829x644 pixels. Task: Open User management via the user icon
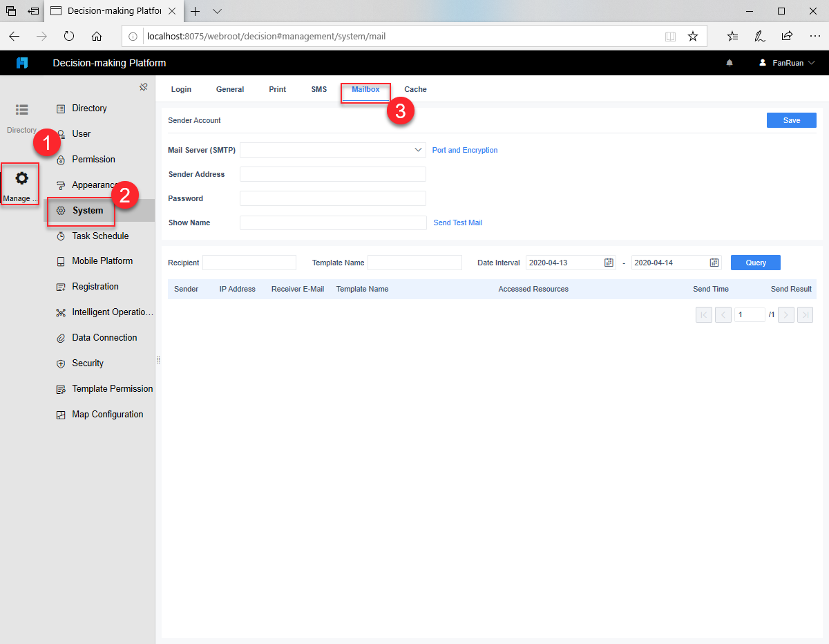pyautogui.click(x=61, y=133)
